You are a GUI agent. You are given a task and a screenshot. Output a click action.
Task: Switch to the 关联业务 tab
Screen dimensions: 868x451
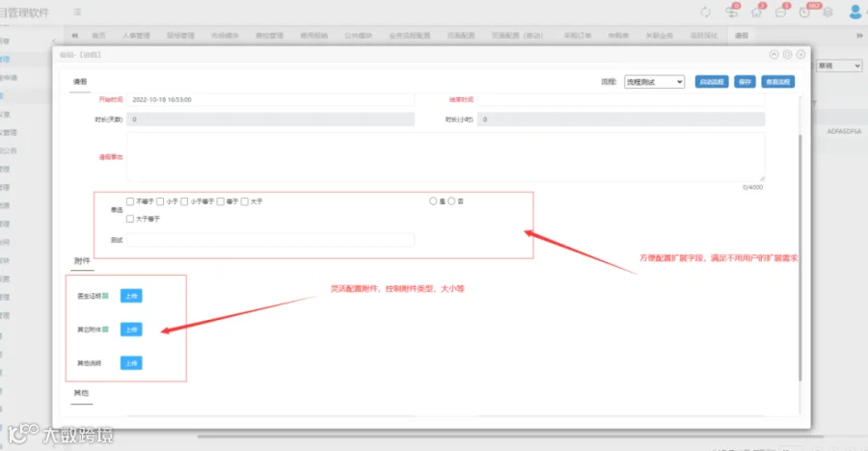[660, 36]
